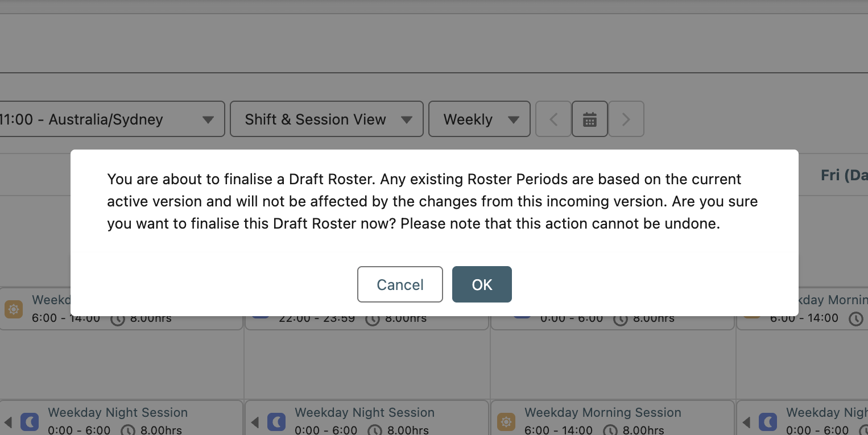The image size is (868, 435).
Task: Click the previous week navigation arrow
Action: point(553,119)
